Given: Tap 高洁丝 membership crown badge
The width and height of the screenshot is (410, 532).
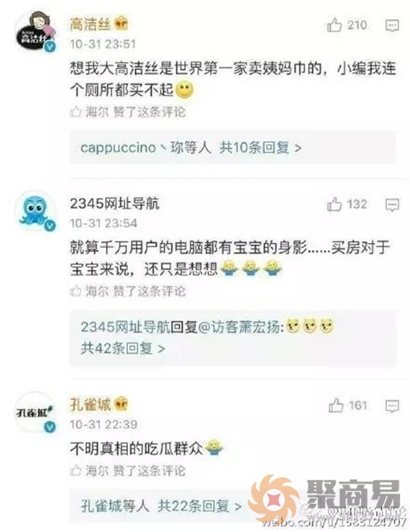Looking at the screenshot, I should pos(121,25).
